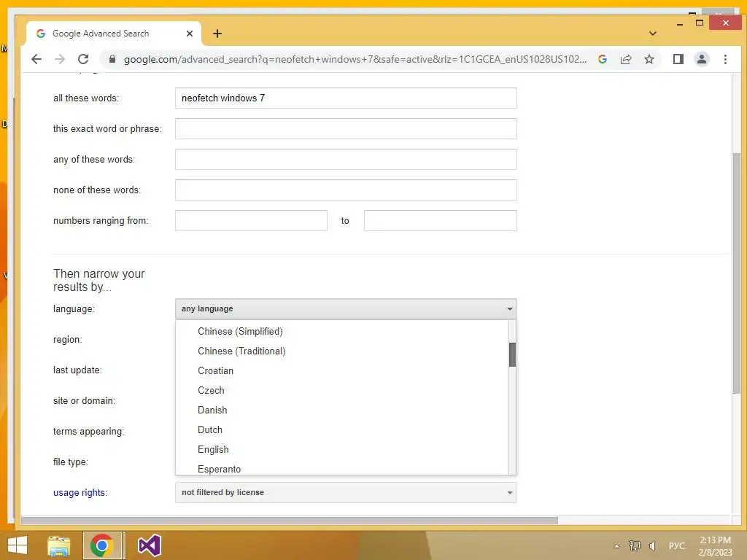
Task: Click the page horizontal scrollbar thumb
Action: (x=289, y=521)
